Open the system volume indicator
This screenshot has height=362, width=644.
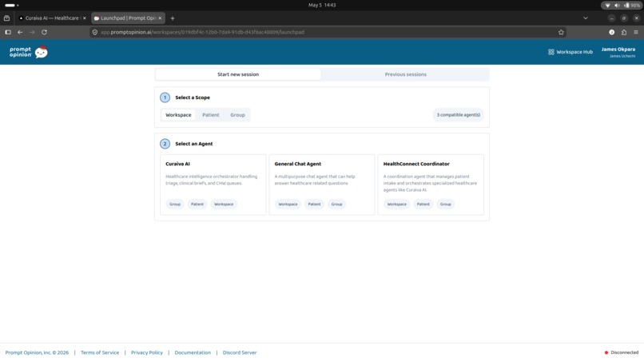pos(617,6)
